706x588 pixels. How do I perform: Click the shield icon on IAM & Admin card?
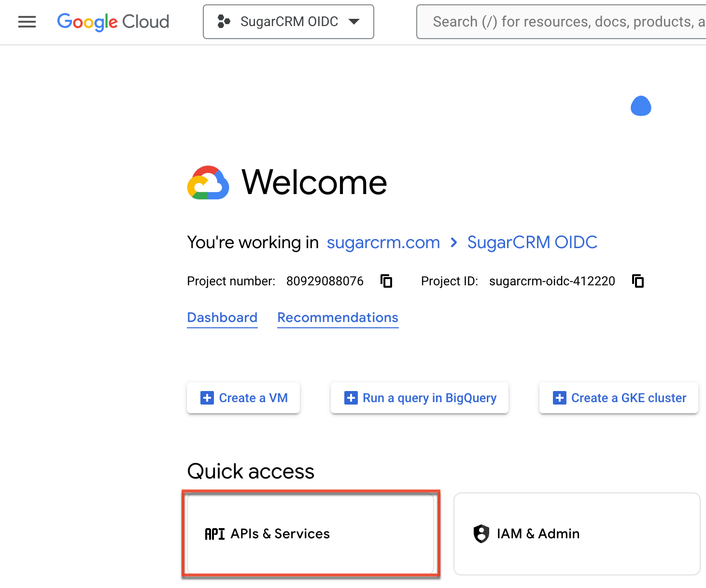[x=481, y=533]
